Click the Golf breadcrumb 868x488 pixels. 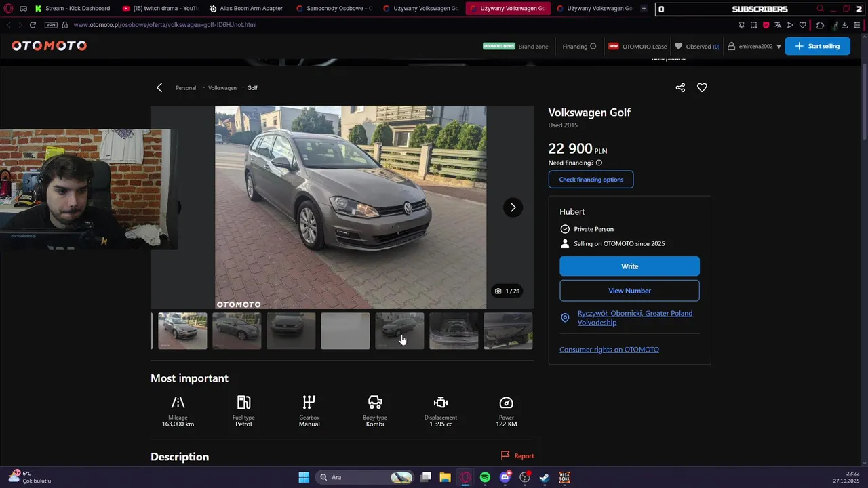point(252,88)
